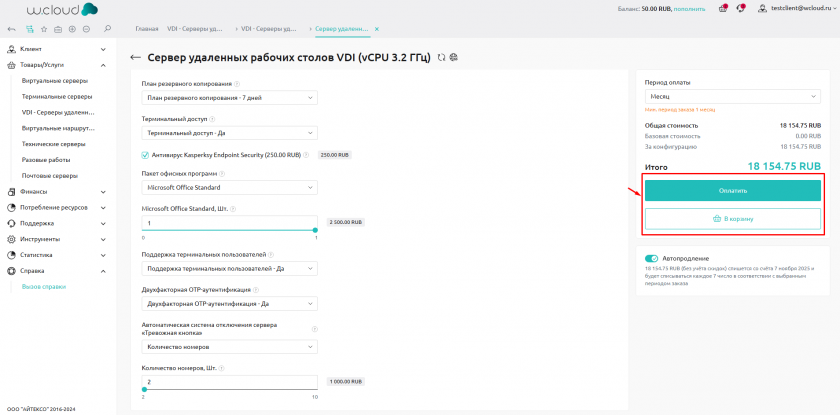Toggle the Автопродление switch

[651, 258]
